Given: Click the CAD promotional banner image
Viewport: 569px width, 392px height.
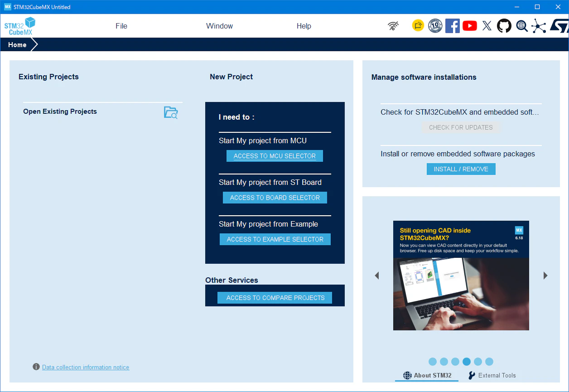Looking at the screenshot, I should pos(461,276).
